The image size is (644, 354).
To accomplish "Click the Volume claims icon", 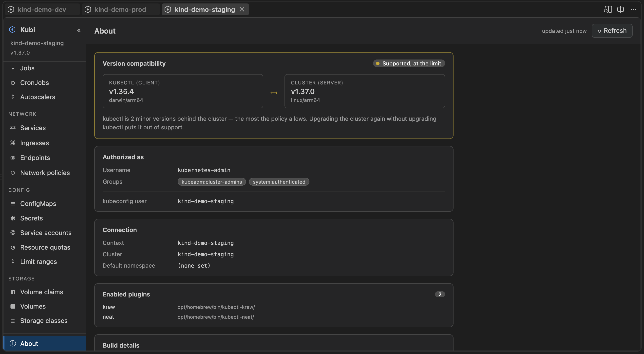I will point(13,292).
